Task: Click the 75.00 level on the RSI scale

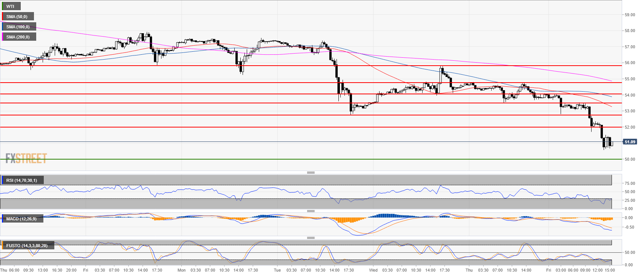Action: tap(629, 183)
